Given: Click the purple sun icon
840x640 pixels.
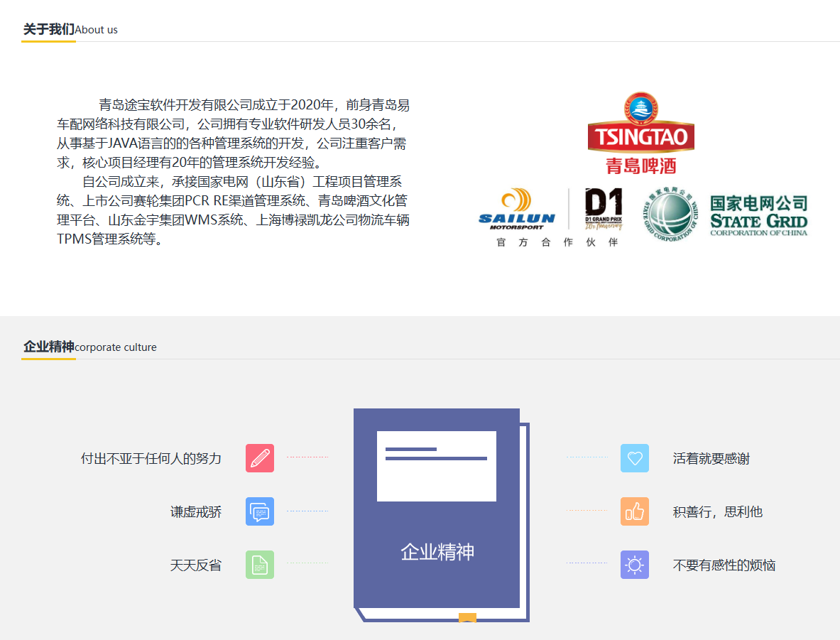Looking at the screenshot, I should 635,565.
